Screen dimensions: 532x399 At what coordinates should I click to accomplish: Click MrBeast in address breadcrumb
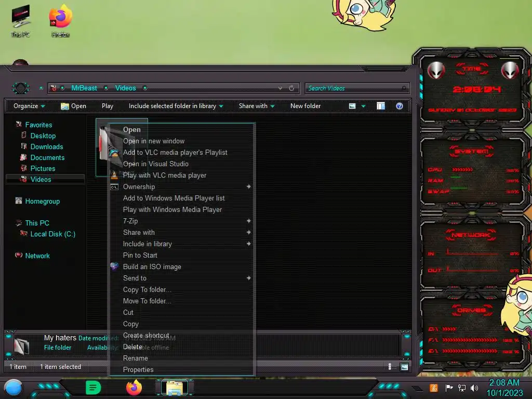[x=84, y=88]
